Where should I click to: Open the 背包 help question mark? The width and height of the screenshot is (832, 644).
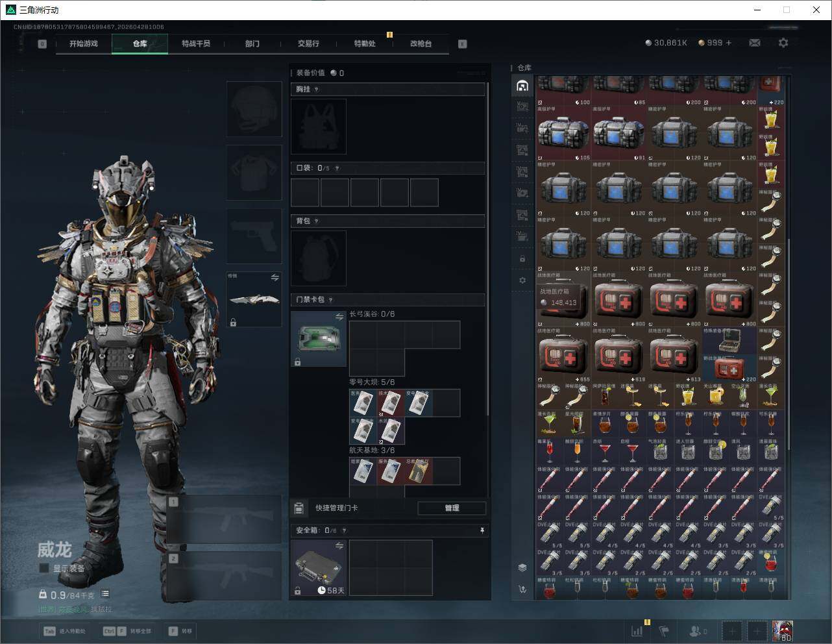tap(317, 221)
